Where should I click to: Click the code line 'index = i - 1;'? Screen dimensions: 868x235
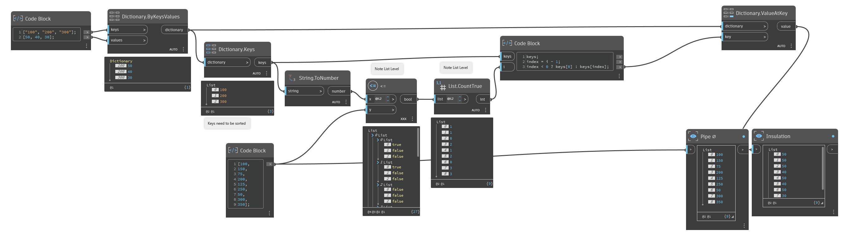point(543,62)
